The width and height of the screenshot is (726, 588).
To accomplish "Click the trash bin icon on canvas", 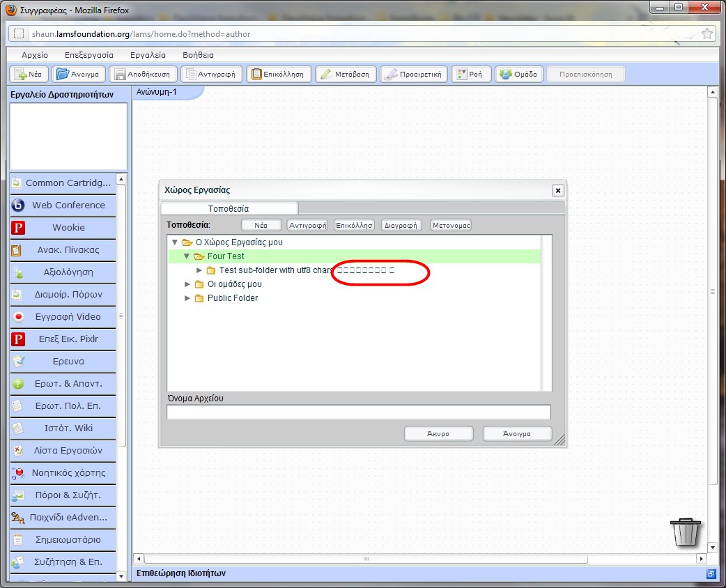I will point(685,532).
